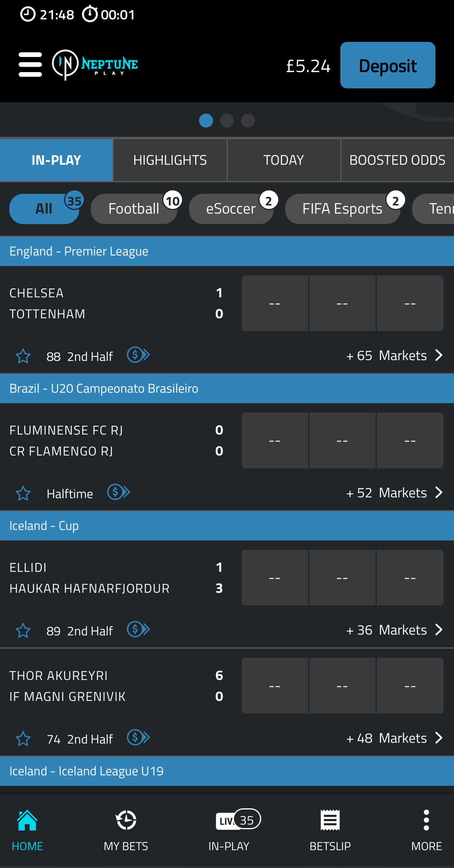Expand +52 Markets for Fluminense match
This screenshot has height=868, width=454.
pos(394,493)
